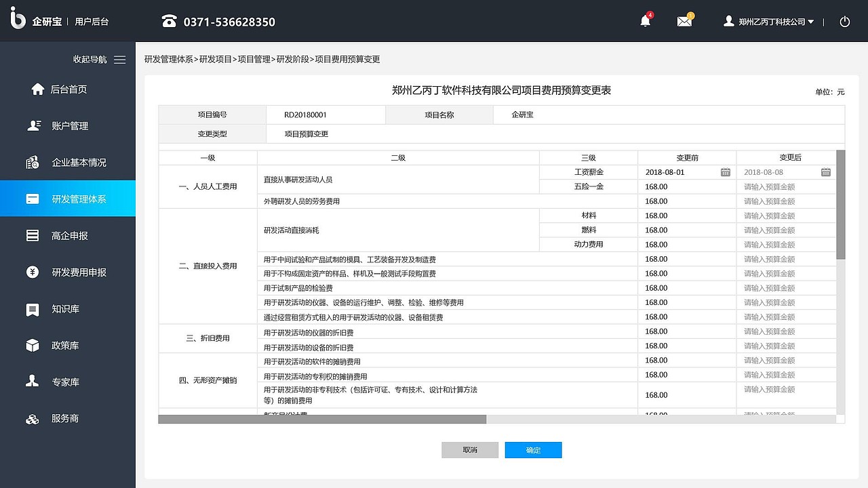The width and height of the screenshot is (868, 488).
Task: Open the 郑州乙丙丁科技公司 account dropdown
Action: tap(769, 21)
